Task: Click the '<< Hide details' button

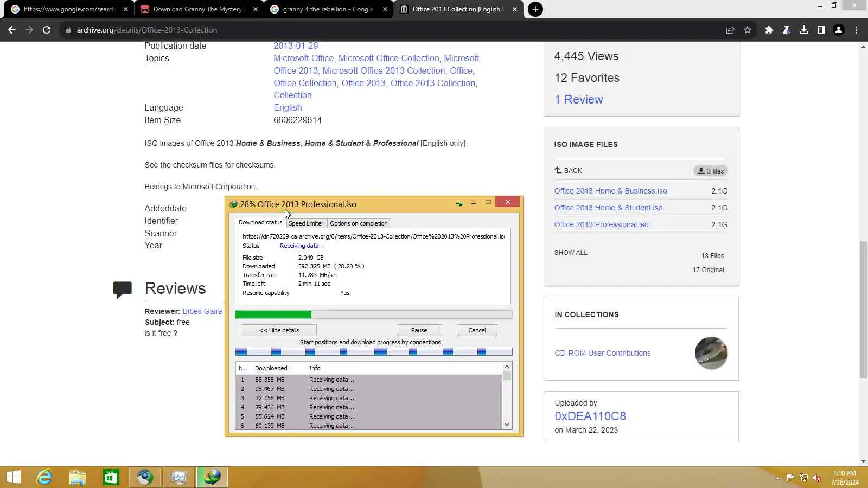Action: (279, 330)
